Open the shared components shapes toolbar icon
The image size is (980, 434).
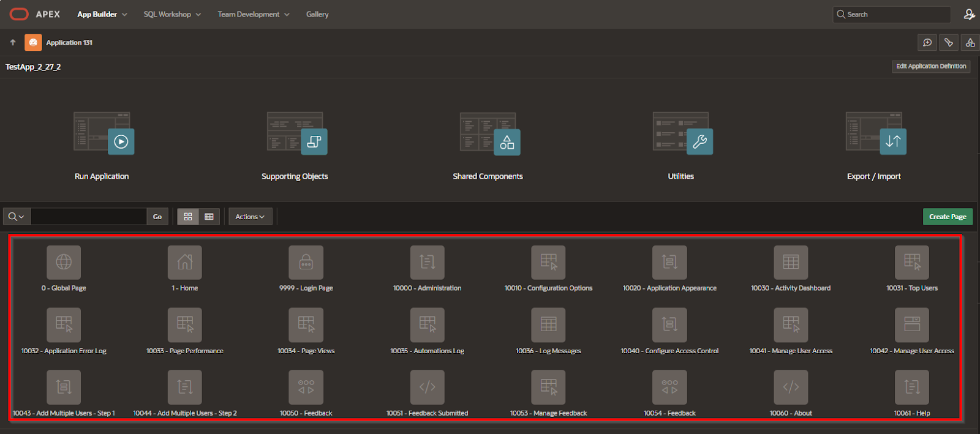pos(970,42)
